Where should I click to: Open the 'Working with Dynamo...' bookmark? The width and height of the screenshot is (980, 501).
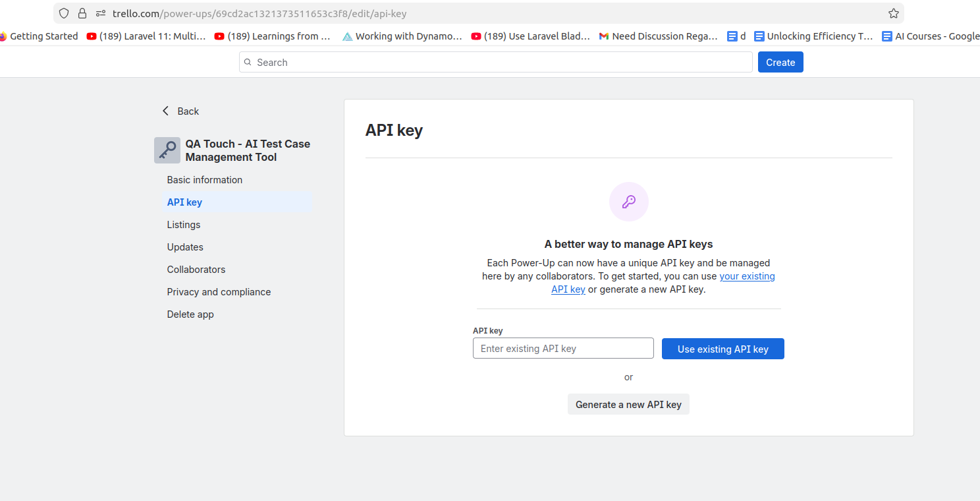pyautogui.click(x=402, y=36)
